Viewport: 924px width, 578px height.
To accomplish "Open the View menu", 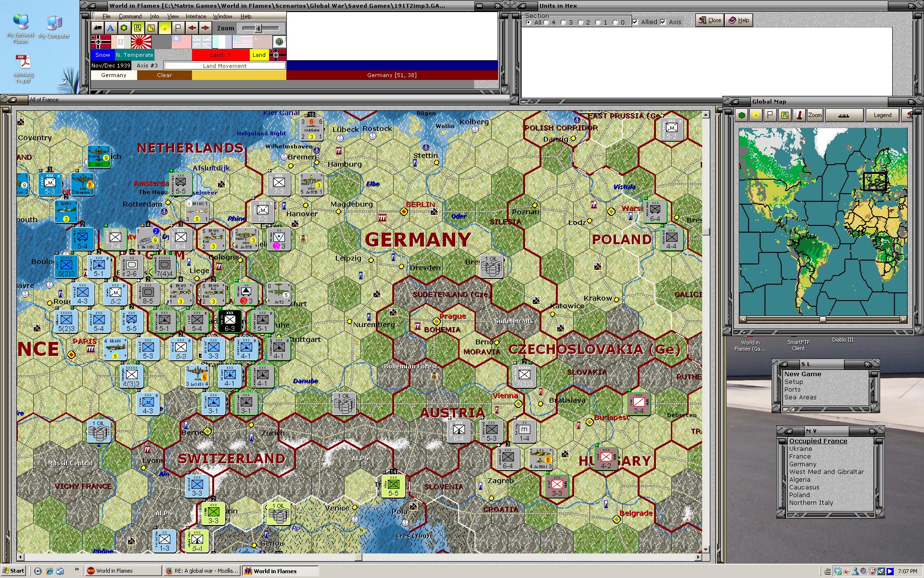I will point(173,16).
